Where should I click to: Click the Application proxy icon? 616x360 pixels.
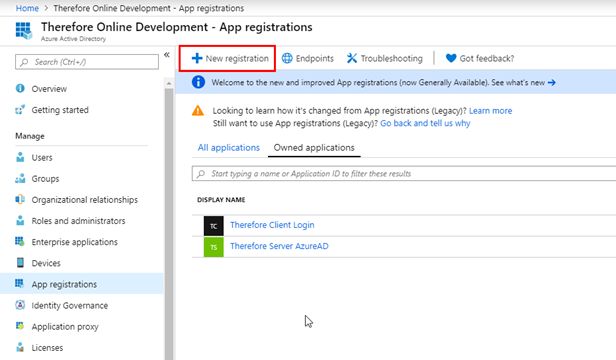20,326
